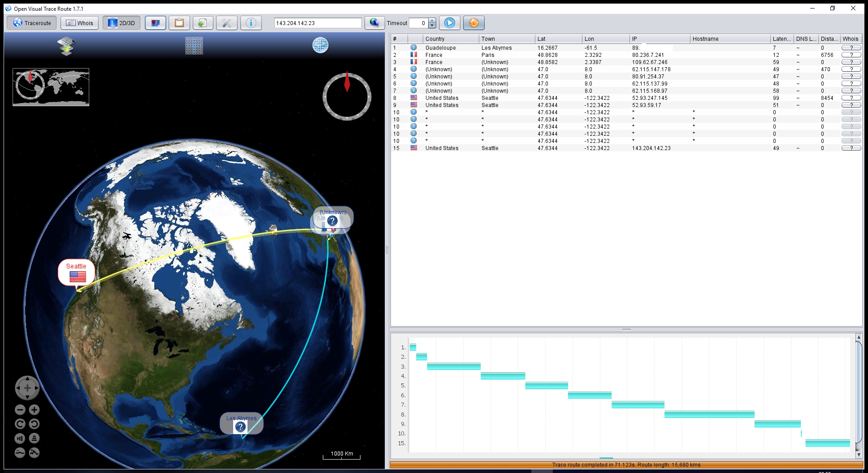
Task: Click the flatten terrain exaggeration button
Action: [x=20, y=453]
